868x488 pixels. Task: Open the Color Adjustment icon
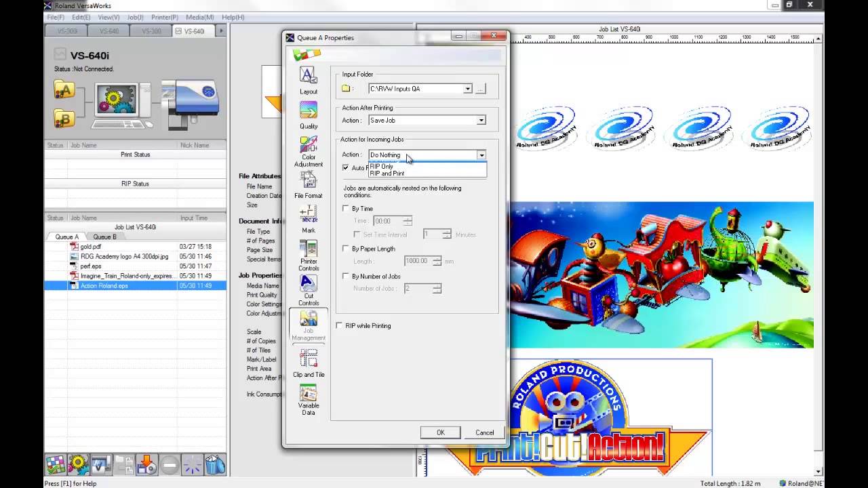tap(309, 145)
